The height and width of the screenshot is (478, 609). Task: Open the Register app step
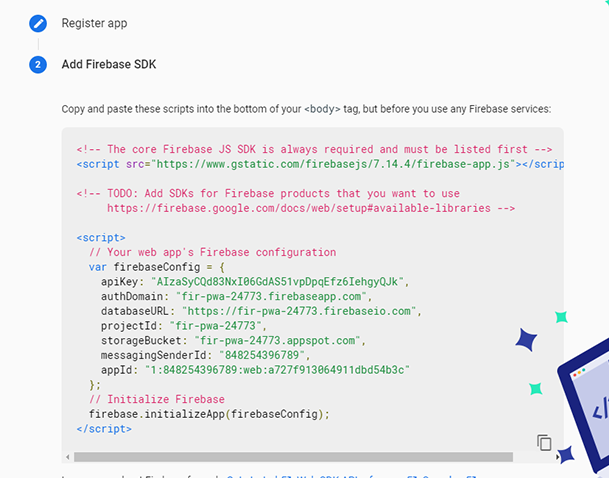pos(94,23)
